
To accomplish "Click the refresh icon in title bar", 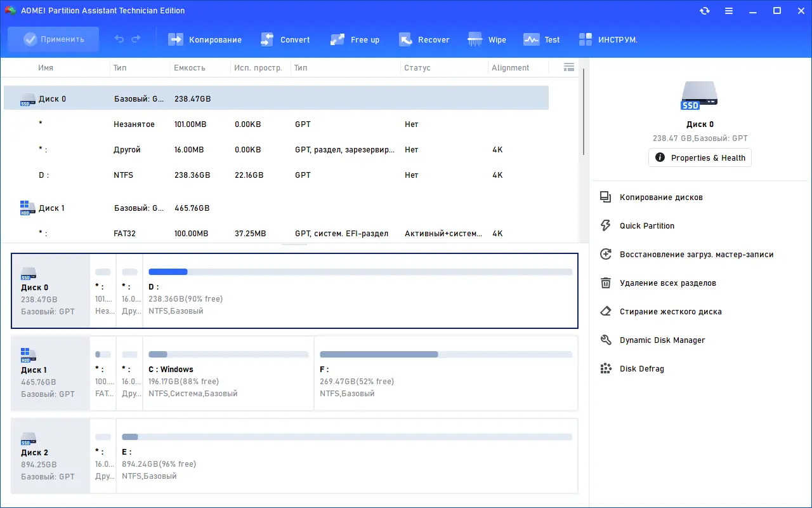I will click(x=705, y=11).
